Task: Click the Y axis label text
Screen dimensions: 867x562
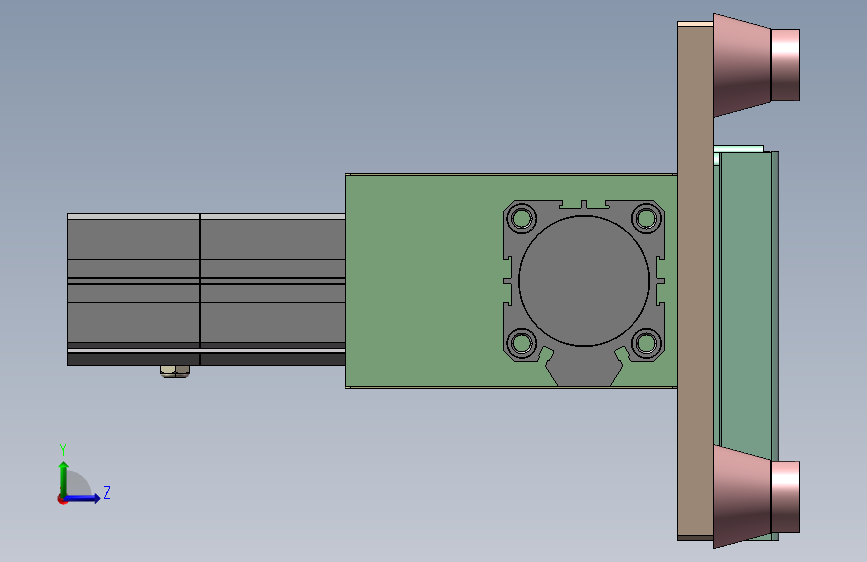Action: (63, 450)
